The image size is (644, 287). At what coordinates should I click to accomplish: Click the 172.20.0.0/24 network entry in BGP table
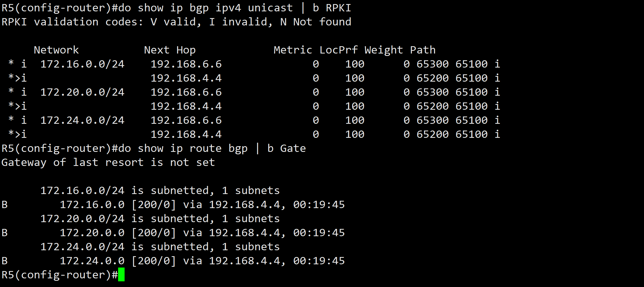click(82, 92)
